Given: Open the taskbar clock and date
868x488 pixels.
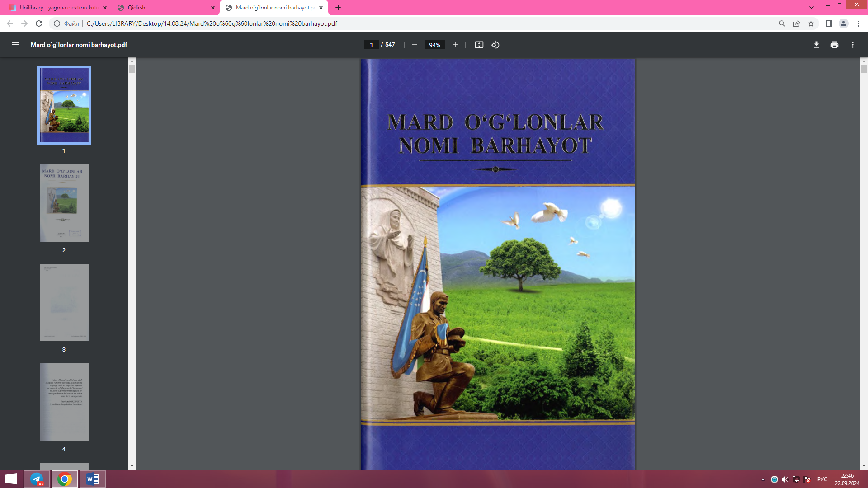Looking at the screenshot, I should (847, 479).
